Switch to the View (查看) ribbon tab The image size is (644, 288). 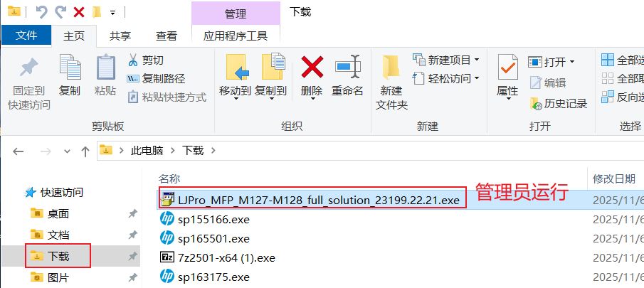point(167,36)
